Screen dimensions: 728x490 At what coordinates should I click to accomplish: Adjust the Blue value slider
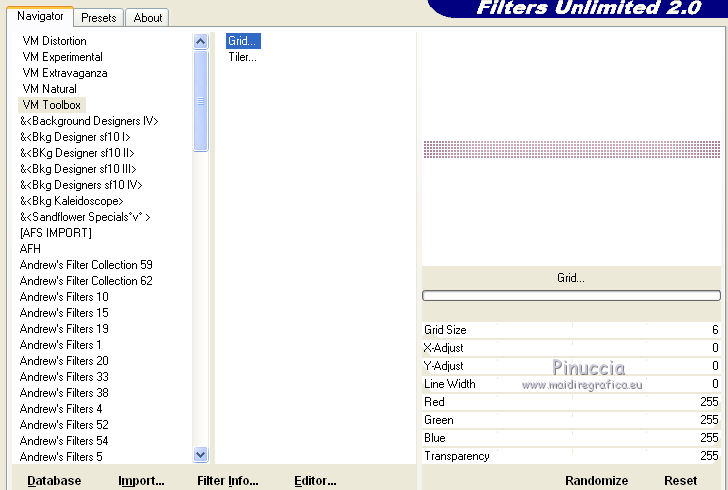click(572, 438)
